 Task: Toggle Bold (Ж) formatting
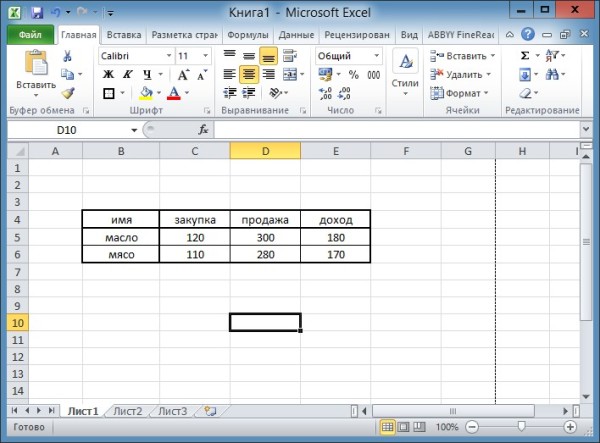109,74
